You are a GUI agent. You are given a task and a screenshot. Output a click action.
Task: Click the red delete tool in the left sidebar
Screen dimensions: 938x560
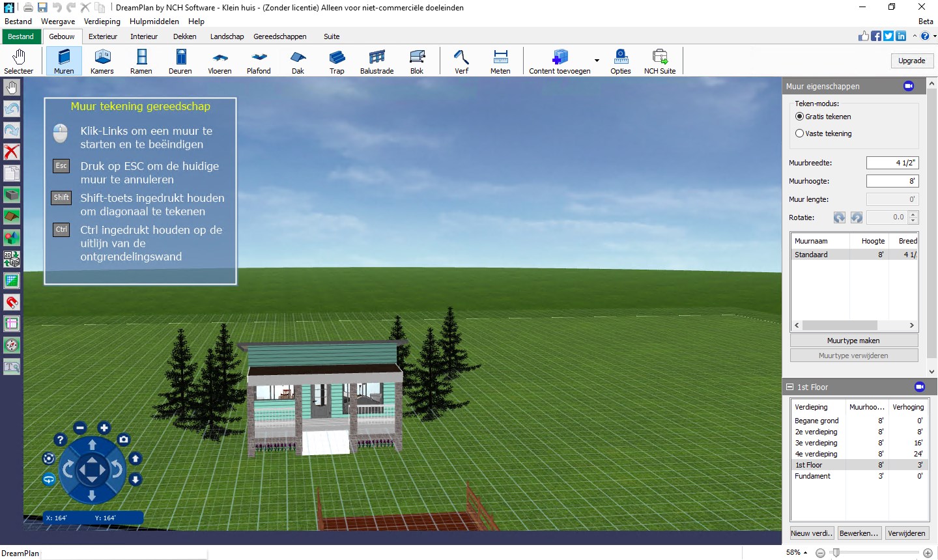pos(11,152)
